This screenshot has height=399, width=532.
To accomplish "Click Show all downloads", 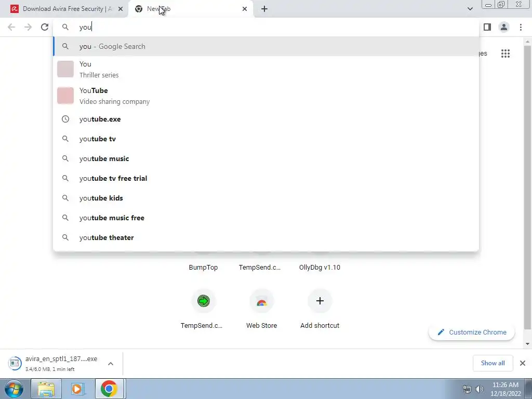I will 493,363.
